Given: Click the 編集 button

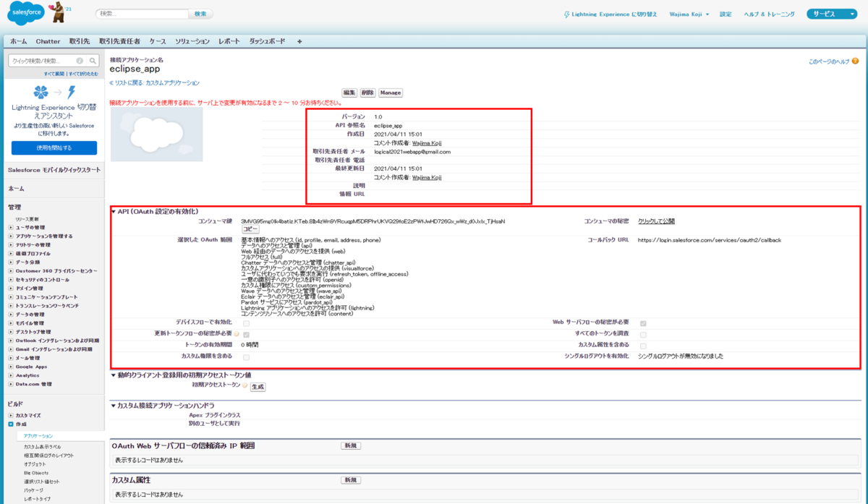Looking at the screenshot, I should click(349, 93).
